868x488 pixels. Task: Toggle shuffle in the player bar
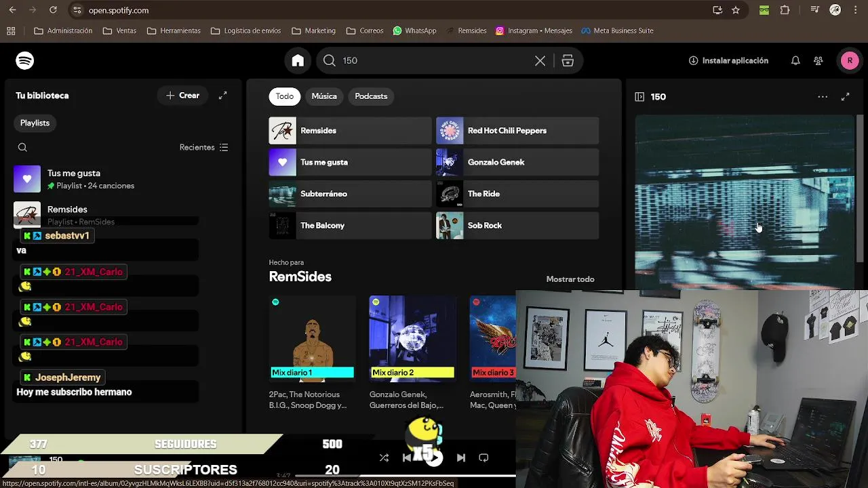click(x=384, y=458)
